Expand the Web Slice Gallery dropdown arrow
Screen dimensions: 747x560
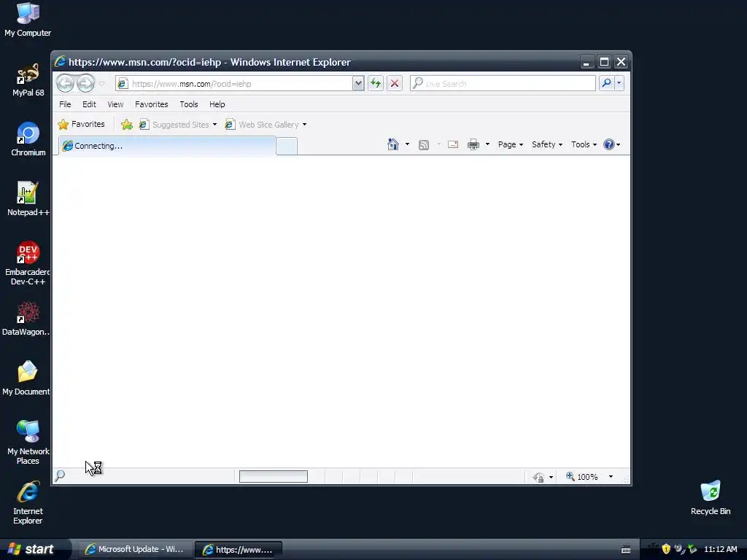tap(304, 125)
